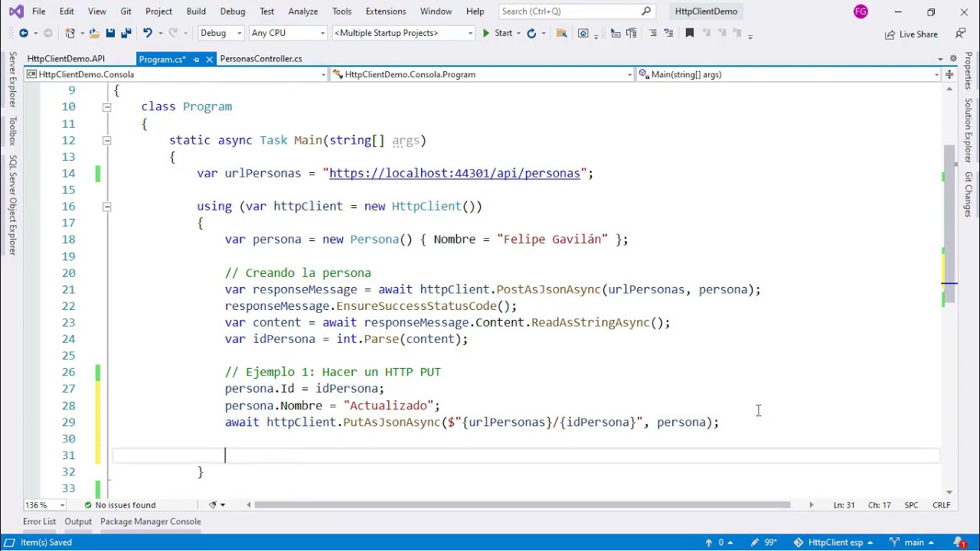This screenshot has width=980, height=551.
Task: Click the notifications bell in status bar
Action: pos(960,543)
